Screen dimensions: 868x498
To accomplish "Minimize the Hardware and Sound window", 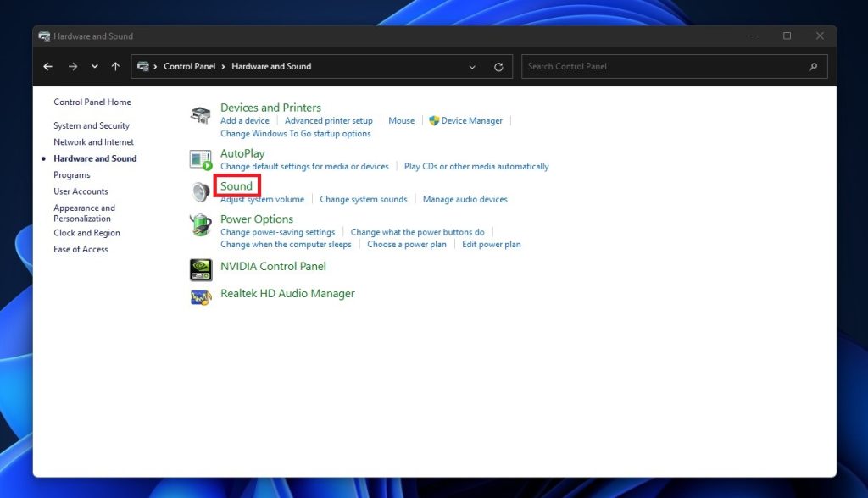I will pos(754,36).
